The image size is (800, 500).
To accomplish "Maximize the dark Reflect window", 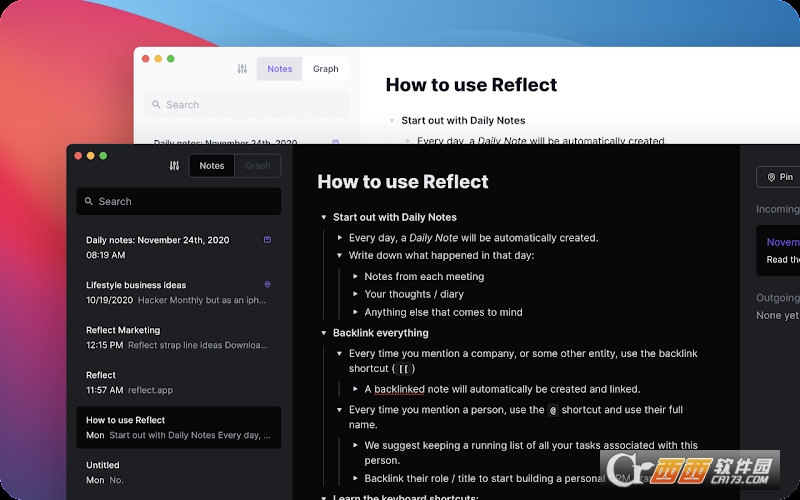I will pos(103,156).
